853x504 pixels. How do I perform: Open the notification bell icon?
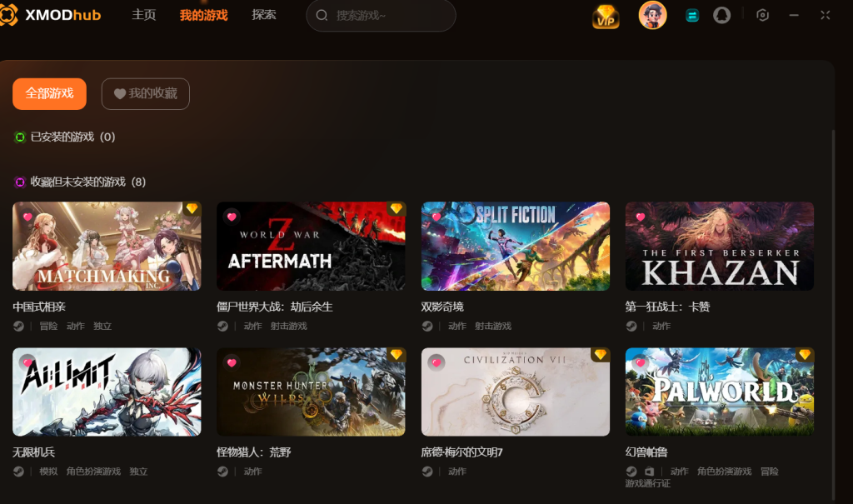tap(722, 15)
